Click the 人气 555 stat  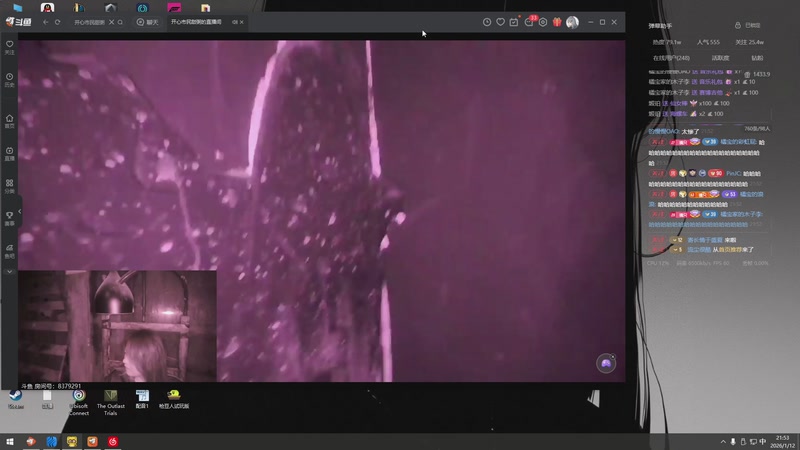(708, 42)
